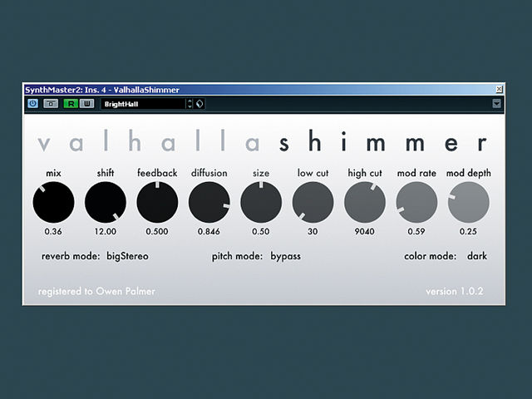This screenshot has height=399, width=532.
Task: Click the 'mod depth' knob label
Action: coord(469,174)
